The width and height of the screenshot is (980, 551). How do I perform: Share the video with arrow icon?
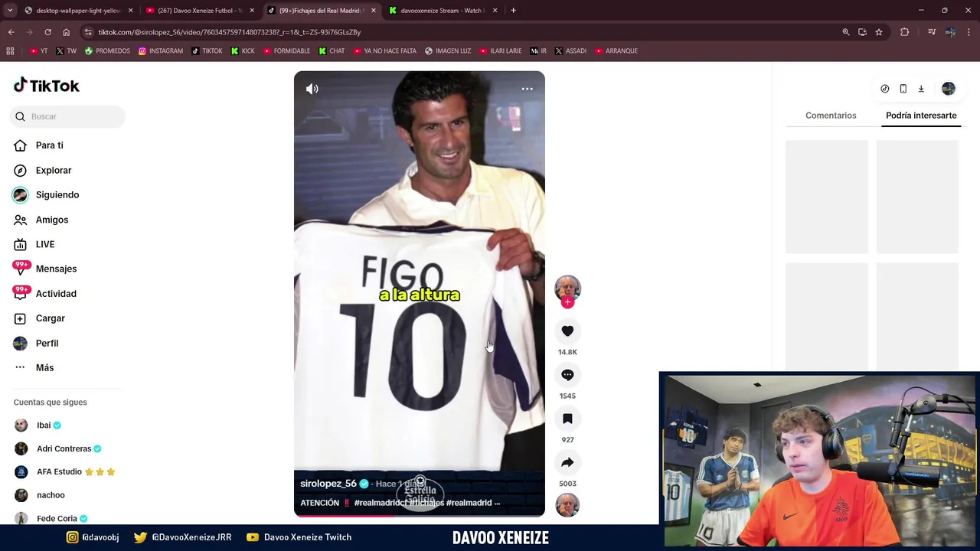(567, 462)
